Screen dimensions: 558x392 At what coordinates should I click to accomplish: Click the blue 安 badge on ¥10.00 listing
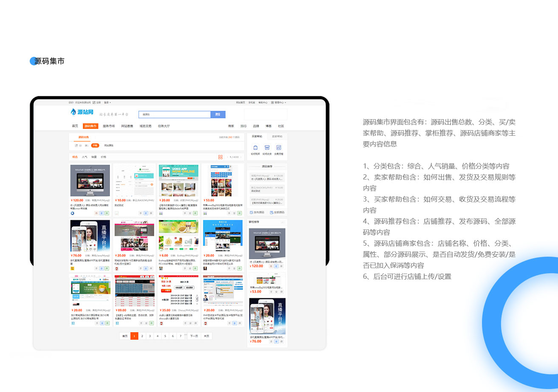(146, 213)
